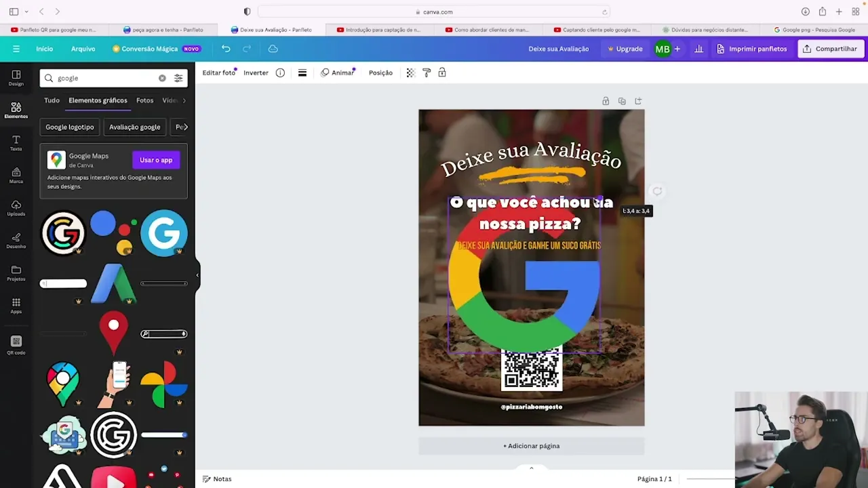The width and height of the screenshot is (868, 488).
Task: Open the Elementos sidebar panel
Action: pyautogui.click(x=16, y=110)
